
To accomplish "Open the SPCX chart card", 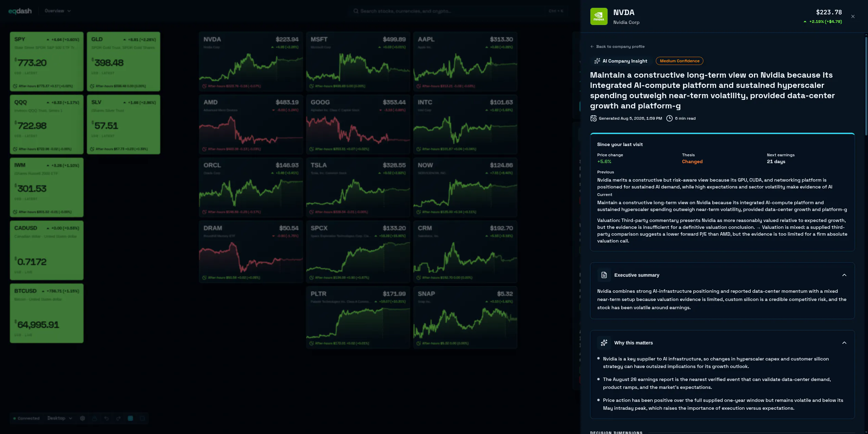I will pos(358,252).
